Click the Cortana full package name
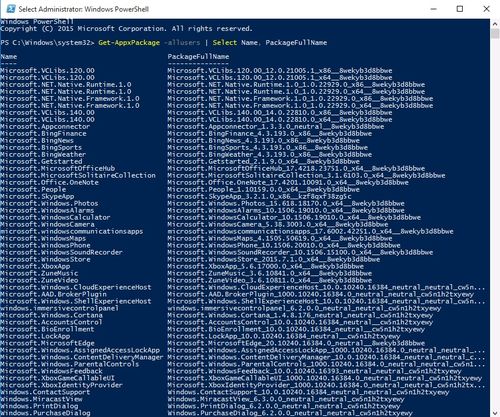500x417 pixels. pyautogui.click(x=300, y=316)
